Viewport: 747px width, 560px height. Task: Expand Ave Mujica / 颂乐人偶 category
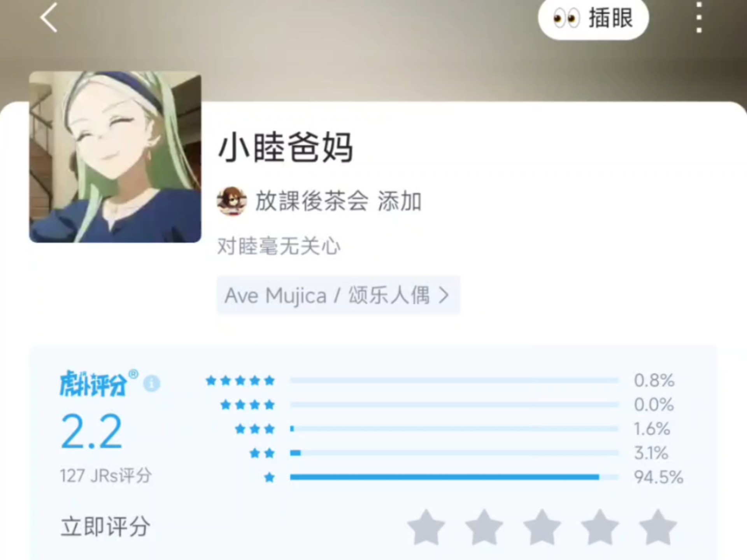[338, 295]
